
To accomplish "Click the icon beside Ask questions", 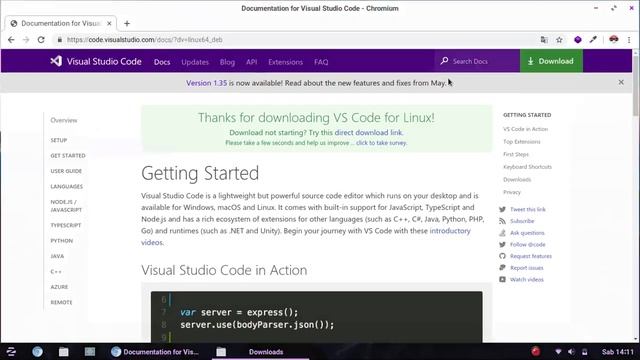I will point(502,233).
